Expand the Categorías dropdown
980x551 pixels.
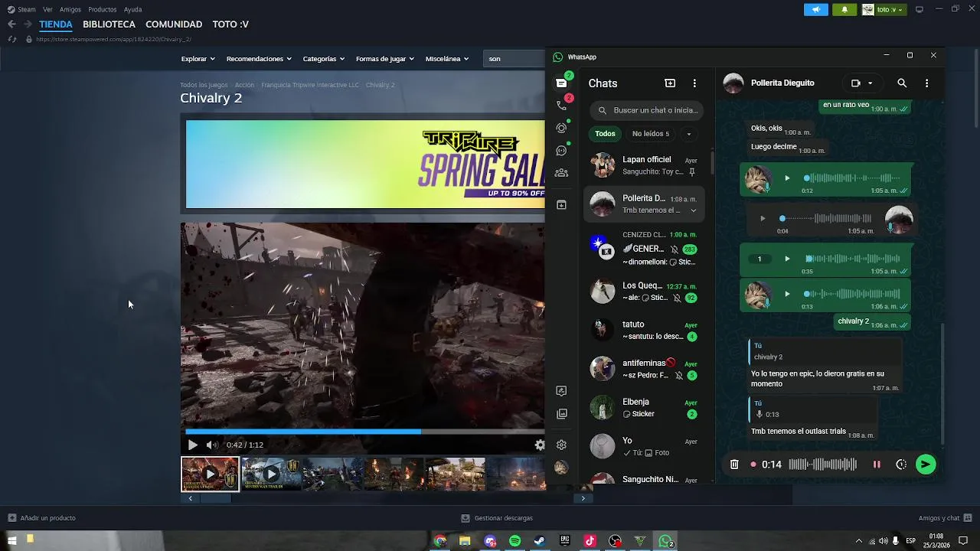coord(323,59)
